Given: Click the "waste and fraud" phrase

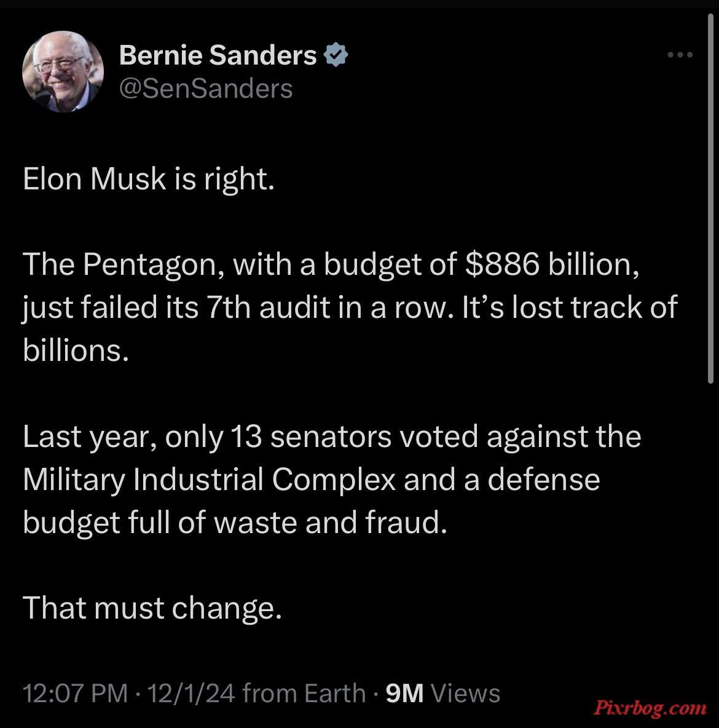Looking at the screenshot, I should (330, 522).
